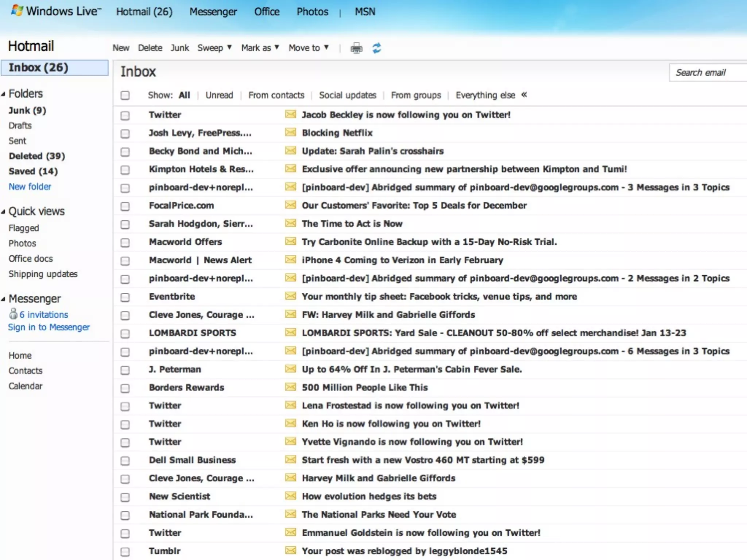Click the New folder link
The image size is (747, 560).
click(x=30, y=187)
